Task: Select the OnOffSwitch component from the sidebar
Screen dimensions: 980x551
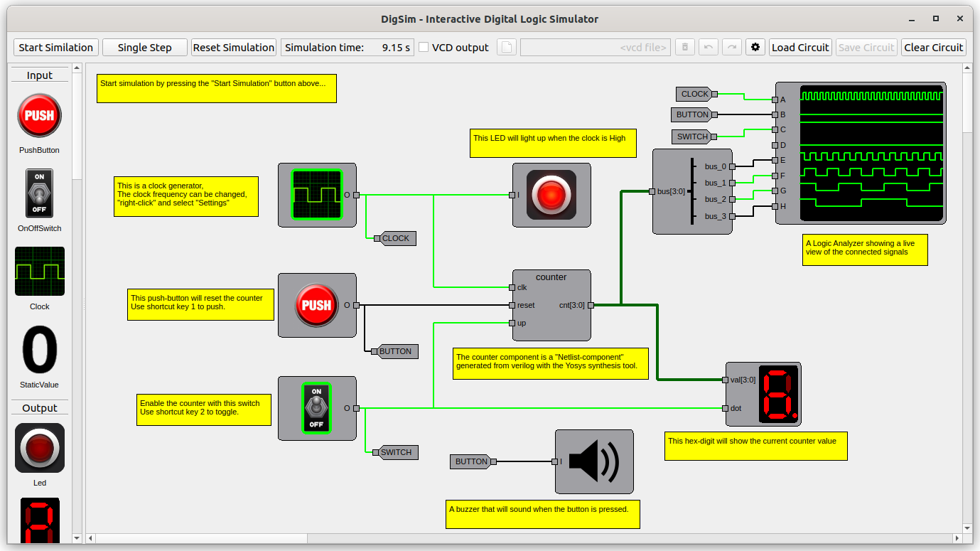Action: click(39, 193)
